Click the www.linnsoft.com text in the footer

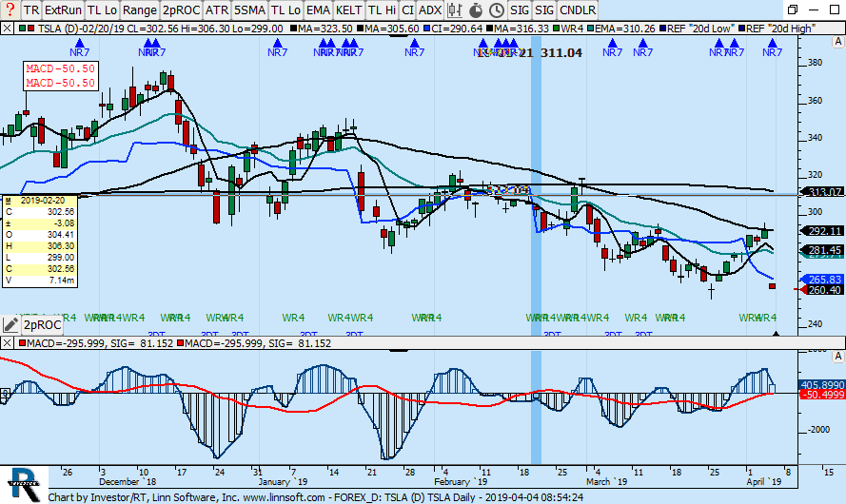[x=284, y=497]
